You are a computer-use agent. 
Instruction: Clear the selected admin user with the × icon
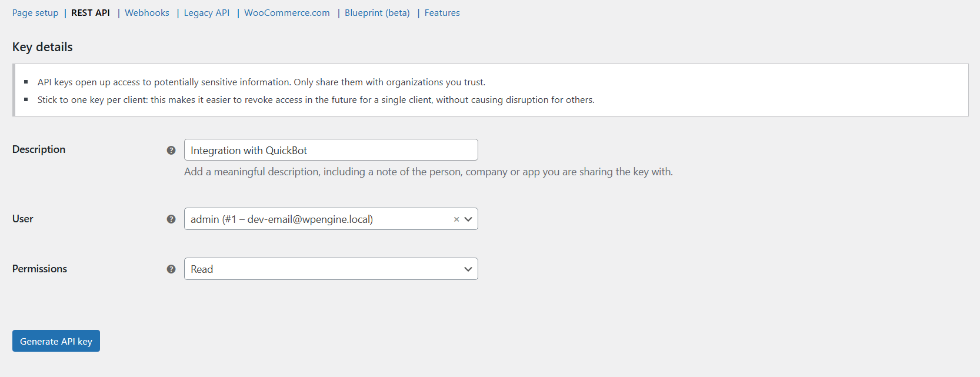click(456, 219)
